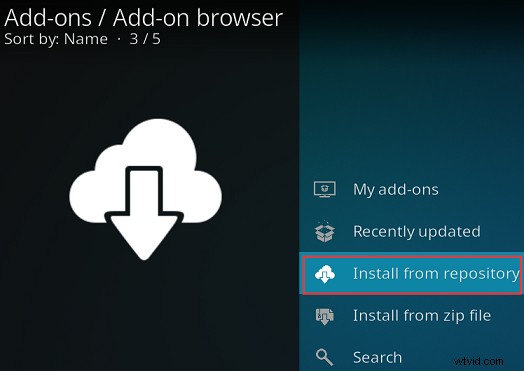Click the large cloud download image
This screenshot has width=524, height=371.
tap(145, 189)
